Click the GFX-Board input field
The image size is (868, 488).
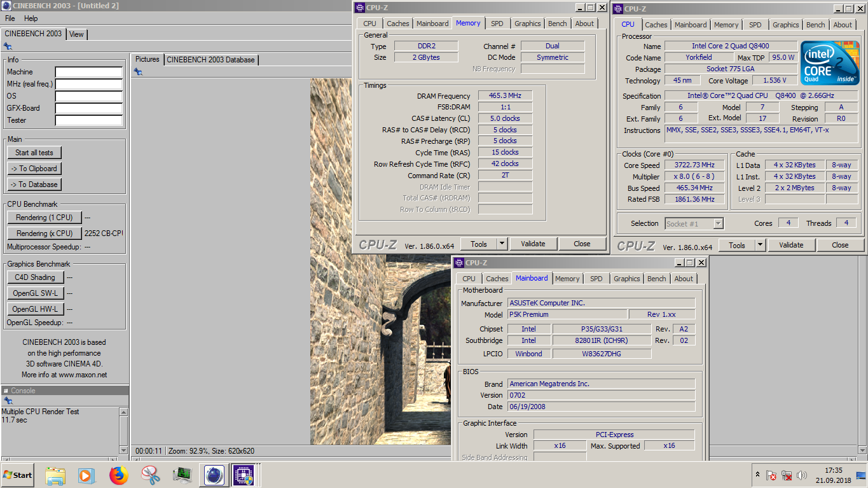88,108
